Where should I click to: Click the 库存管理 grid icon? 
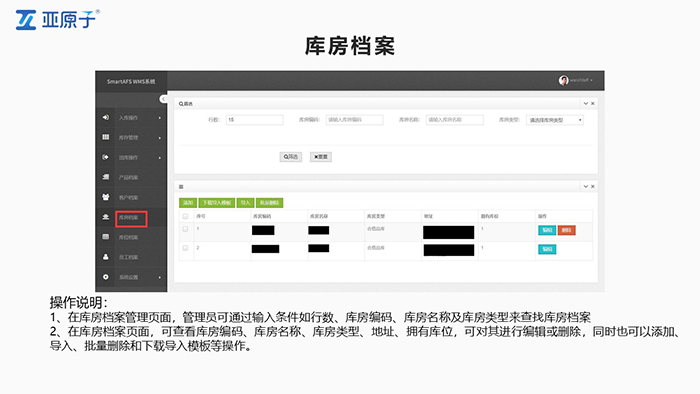tap(106, 137)
